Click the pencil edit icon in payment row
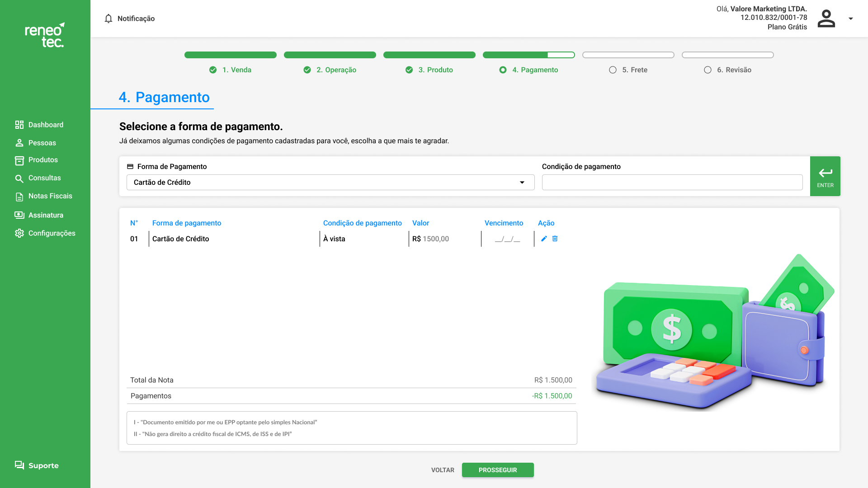The image size is (868, 488). point(544,239)
